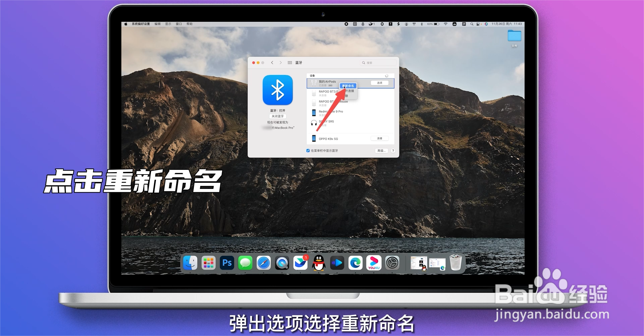The image size is (644, 336).
Task: Open blue play video app in Dock
Action: [337, 263]
